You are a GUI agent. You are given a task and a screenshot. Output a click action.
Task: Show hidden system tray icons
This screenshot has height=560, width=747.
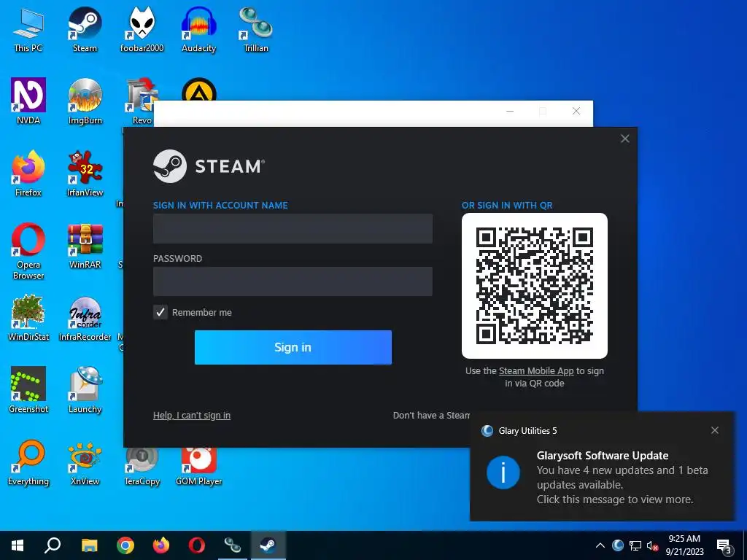click(x=600, y=545)
